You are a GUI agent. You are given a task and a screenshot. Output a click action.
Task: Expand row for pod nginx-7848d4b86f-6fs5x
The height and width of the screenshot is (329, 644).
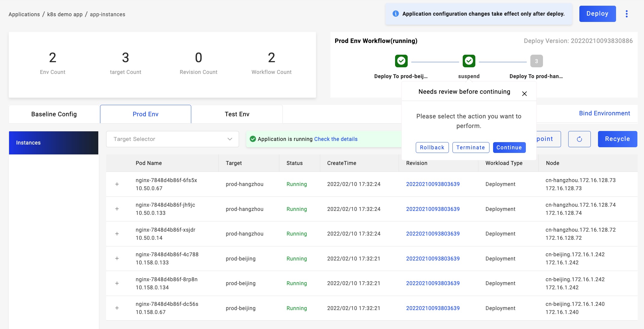[117, 184]
